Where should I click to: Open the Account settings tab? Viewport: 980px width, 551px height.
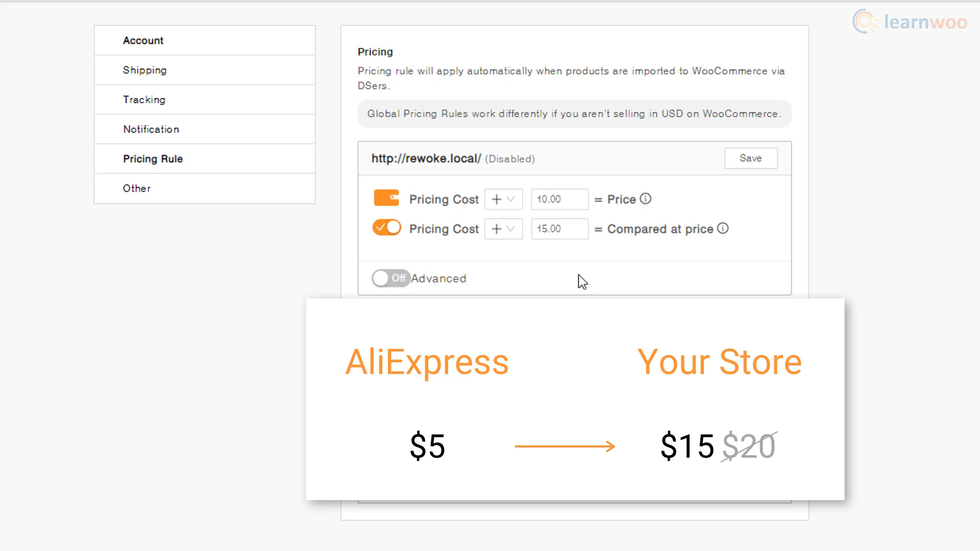click(x=205, y=40)
